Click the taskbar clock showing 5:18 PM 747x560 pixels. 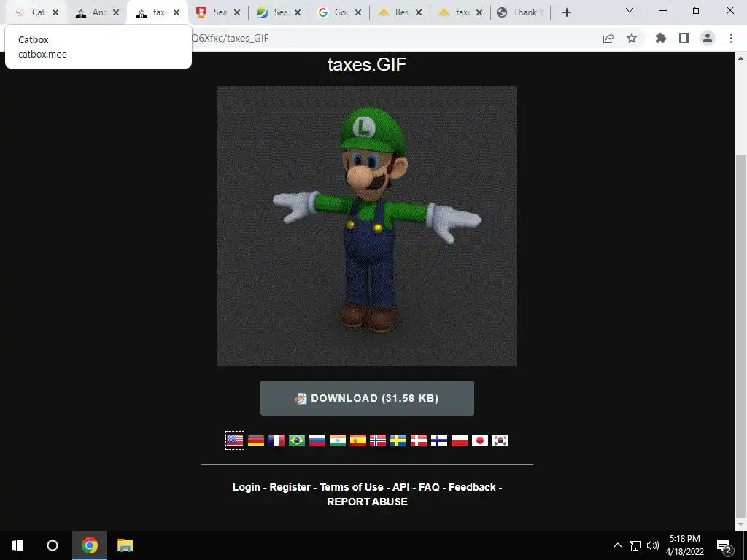tap(684, 545)
